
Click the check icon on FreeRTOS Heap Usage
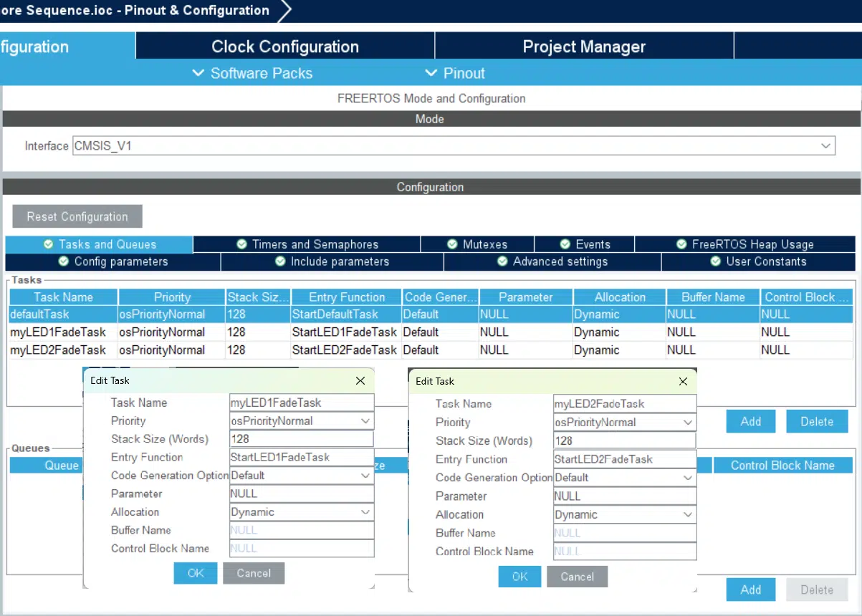[681, 244]
